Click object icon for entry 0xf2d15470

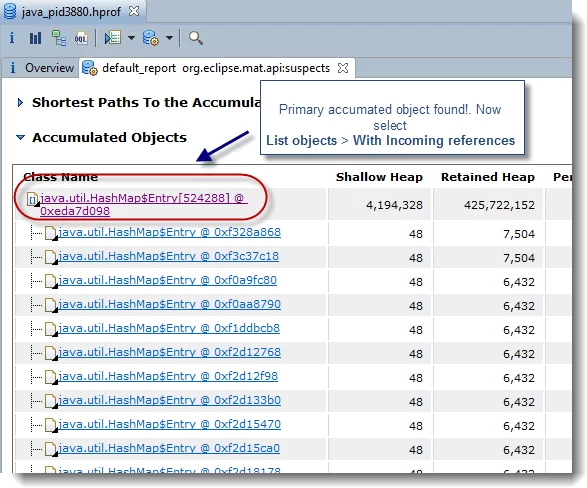click(51, 425)
